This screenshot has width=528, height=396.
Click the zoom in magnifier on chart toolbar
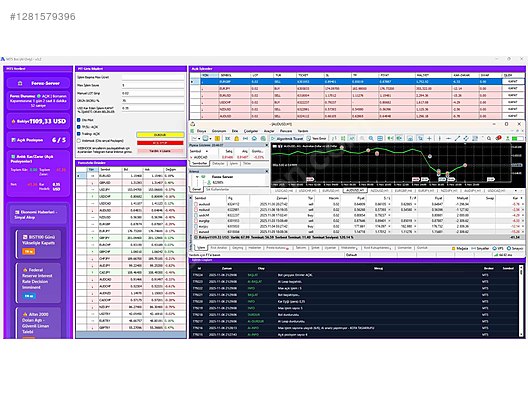click(x=362, y=138)
